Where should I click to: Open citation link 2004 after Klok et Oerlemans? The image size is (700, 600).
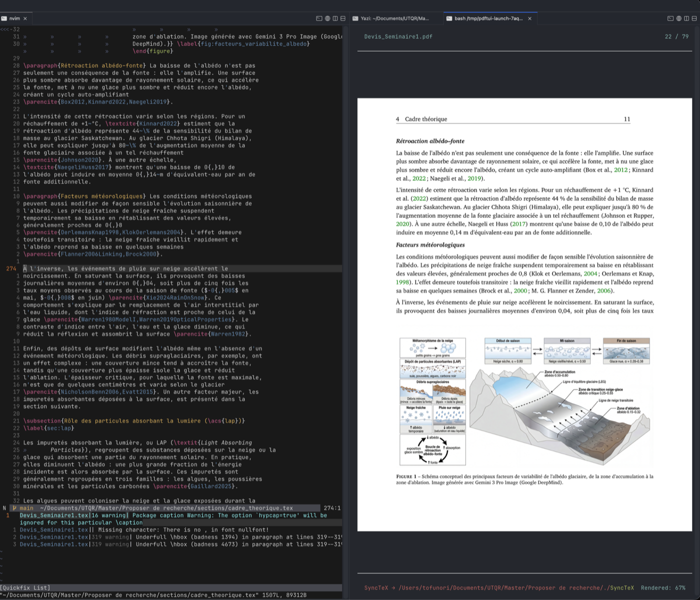pyautogui.click(x=590, y=273)
